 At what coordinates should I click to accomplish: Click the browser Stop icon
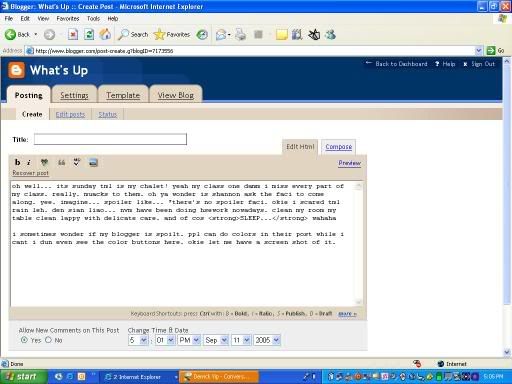[73, 34]
